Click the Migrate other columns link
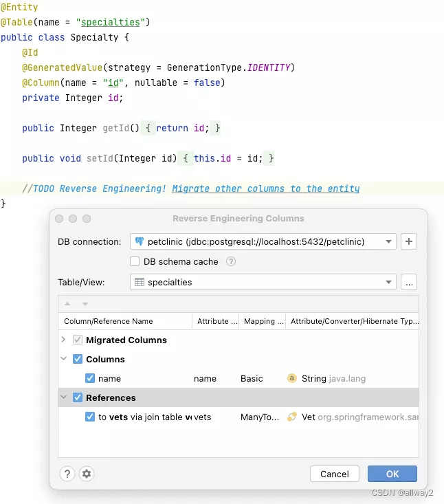The height and width of the screenshot is (504, 444). coord(265,188)
